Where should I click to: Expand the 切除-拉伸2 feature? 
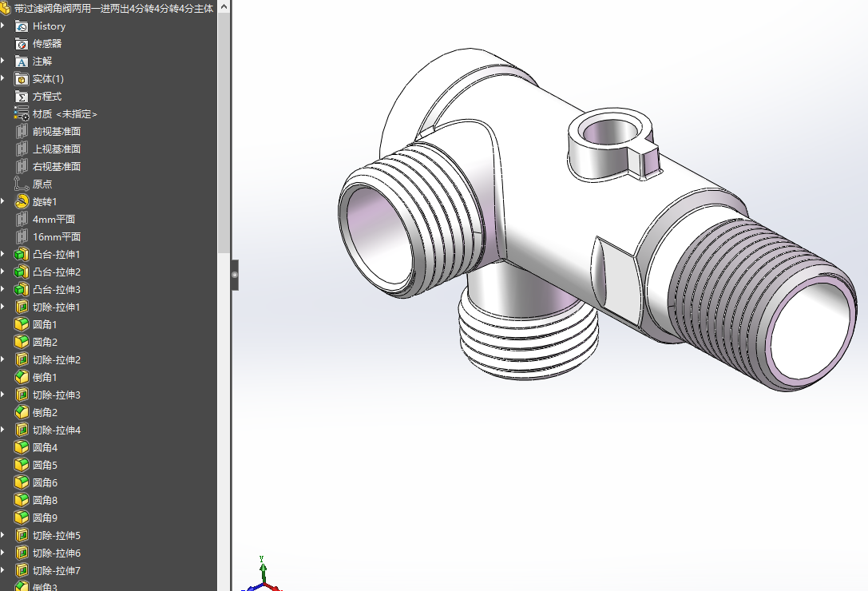click(2, 360)
